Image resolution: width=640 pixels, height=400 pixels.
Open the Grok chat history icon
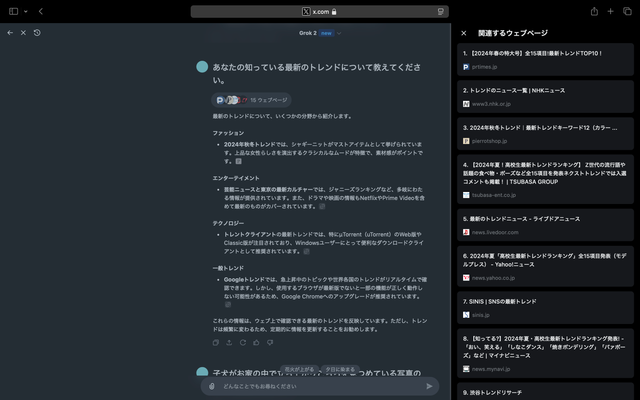[x=37, y=33]
